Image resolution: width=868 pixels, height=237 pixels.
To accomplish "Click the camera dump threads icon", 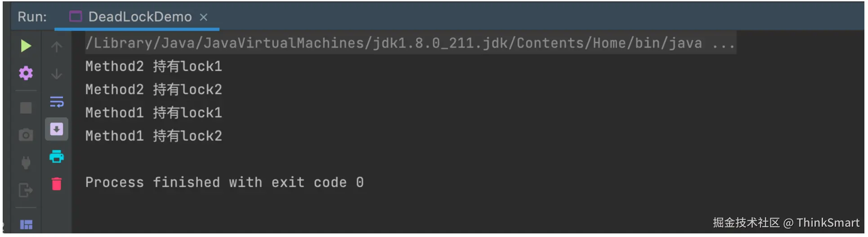I will click(x=26, y=135).
